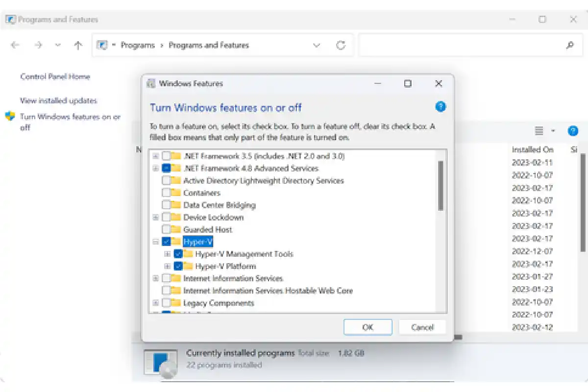Click the Control Panel search box
Image resolution: width=588 pixels, height=392 pixels.
[x=469, y=45]
